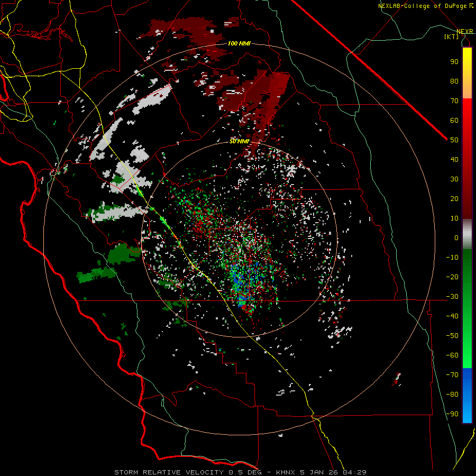Click the 40 value on velocity scale
Screen dimensions: 476x476
click(x=454, y=159)
